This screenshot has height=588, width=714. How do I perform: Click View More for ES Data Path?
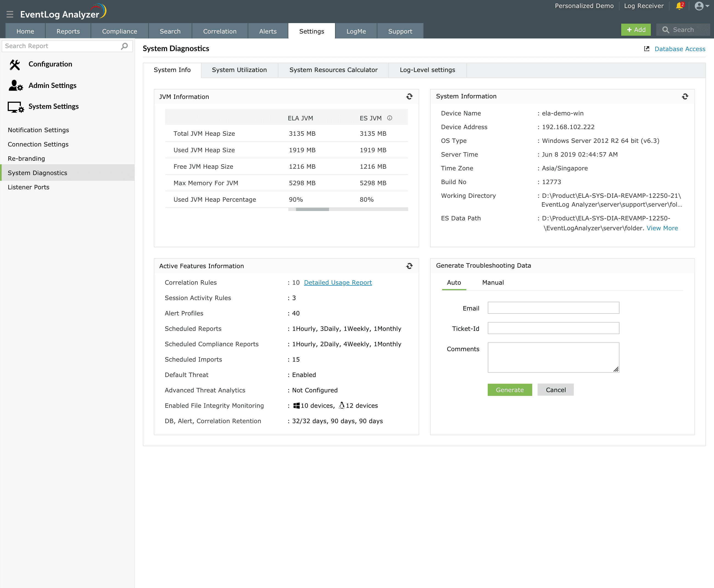point(662,228)
